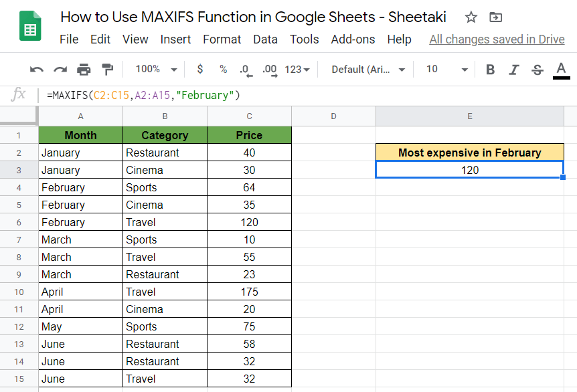Star this spreadsheet document
This screenshot has width=577, height=392.
(471, 17)
